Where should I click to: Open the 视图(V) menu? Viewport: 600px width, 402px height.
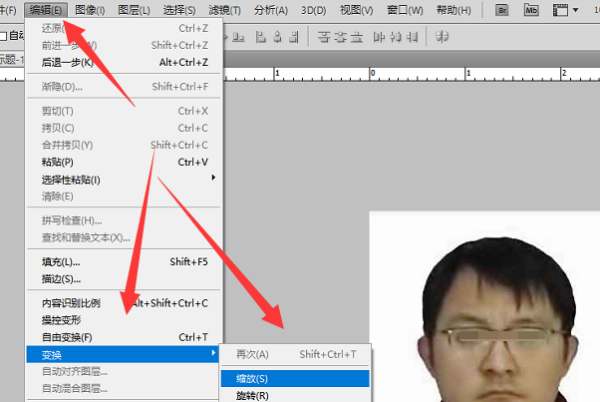357,10
